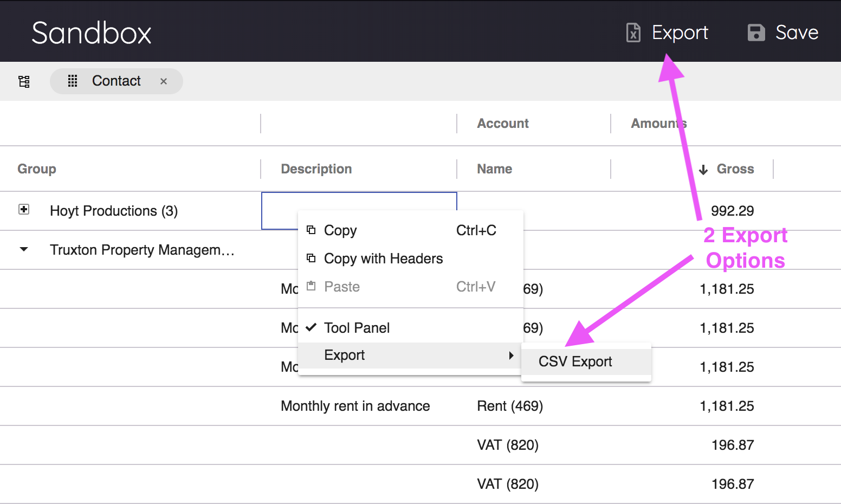Click CSV Export in the submenu
841x504 pixels.
pyautogui.click(x=586, y=361)
